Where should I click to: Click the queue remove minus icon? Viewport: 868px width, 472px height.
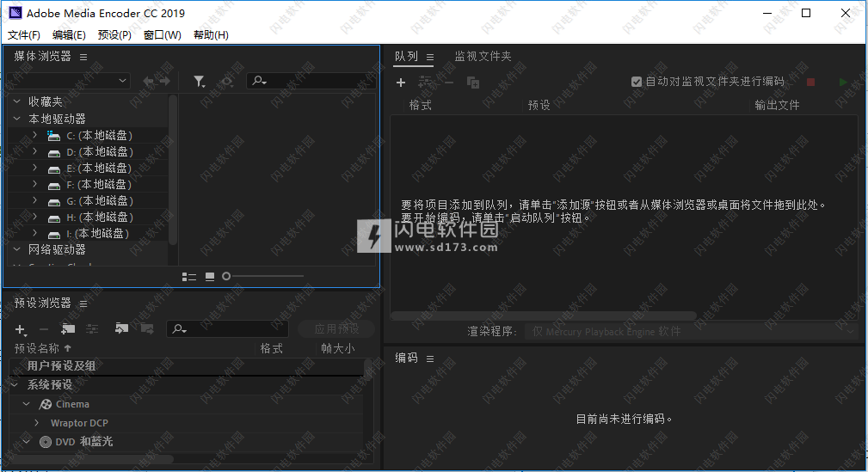click(x=449, y=83)
